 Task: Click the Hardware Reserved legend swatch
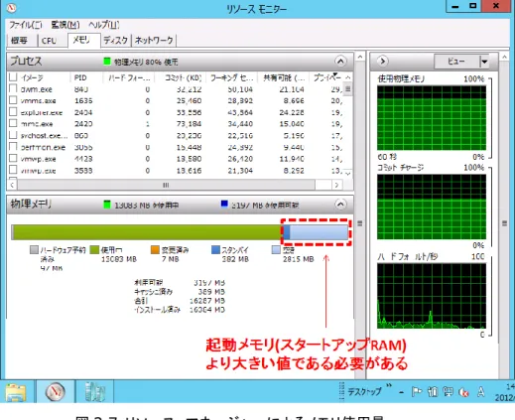(x=34, y=249)
